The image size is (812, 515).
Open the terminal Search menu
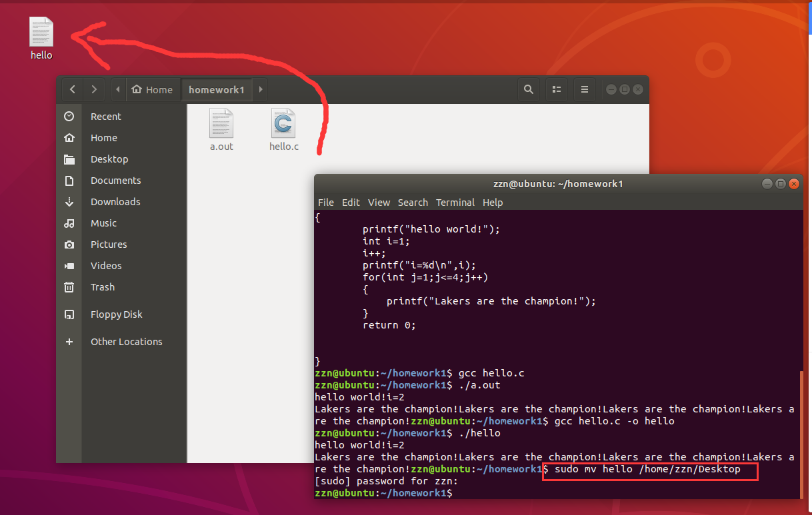413,203
